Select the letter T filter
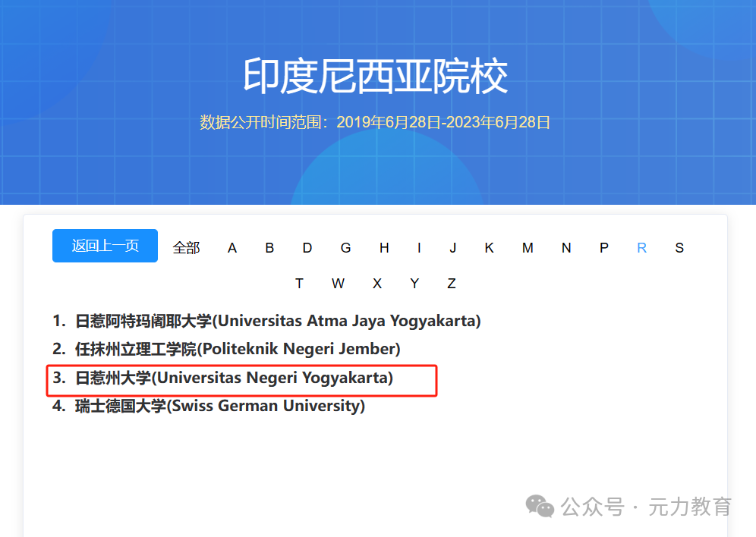The image size is (756, 537). pos(300,283)
